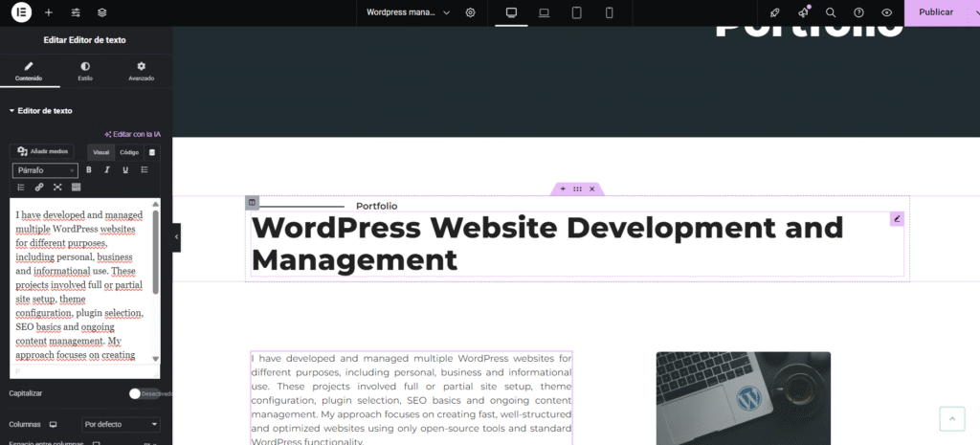Toggle fullscreen distraction-free editor
Viewport: 980px width, 445px height.
coord(57,187)
